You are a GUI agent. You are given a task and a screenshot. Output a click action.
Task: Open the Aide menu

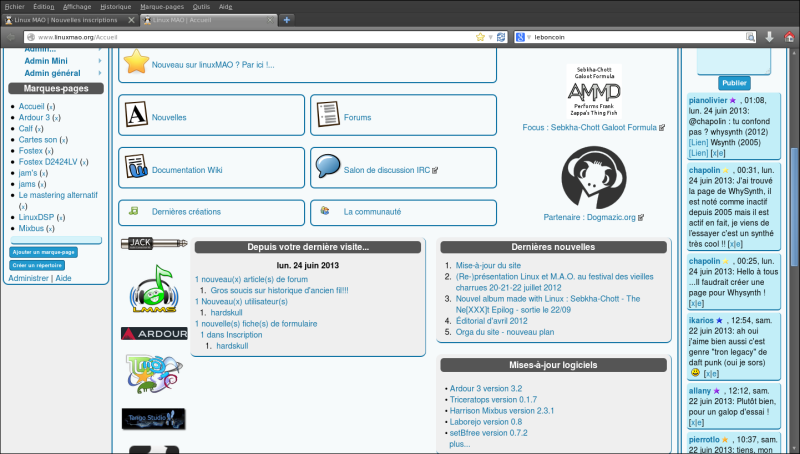point(226,7)
